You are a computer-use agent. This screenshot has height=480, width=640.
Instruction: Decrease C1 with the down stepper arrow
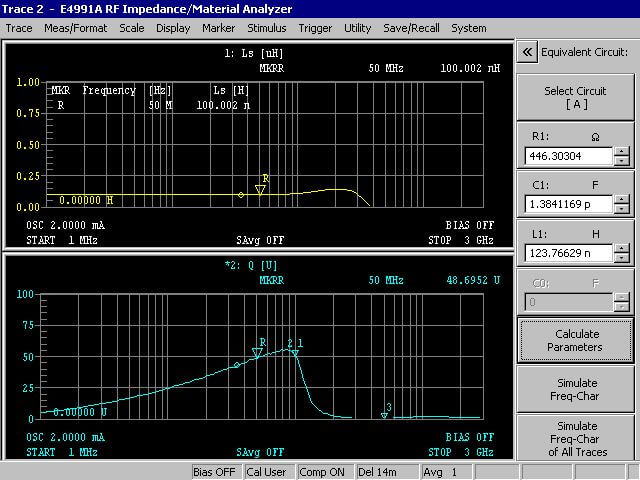[x=622, y=209]
